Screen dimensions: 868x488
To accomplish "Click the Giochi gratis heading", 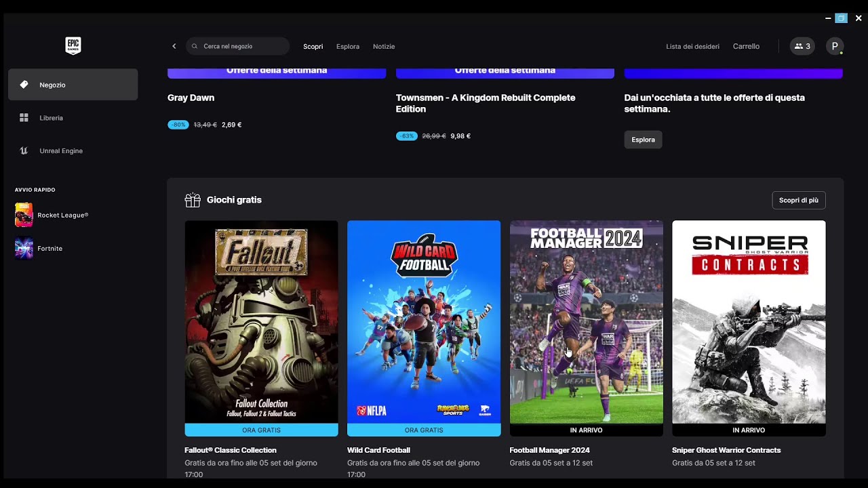I will coord(234,200).
